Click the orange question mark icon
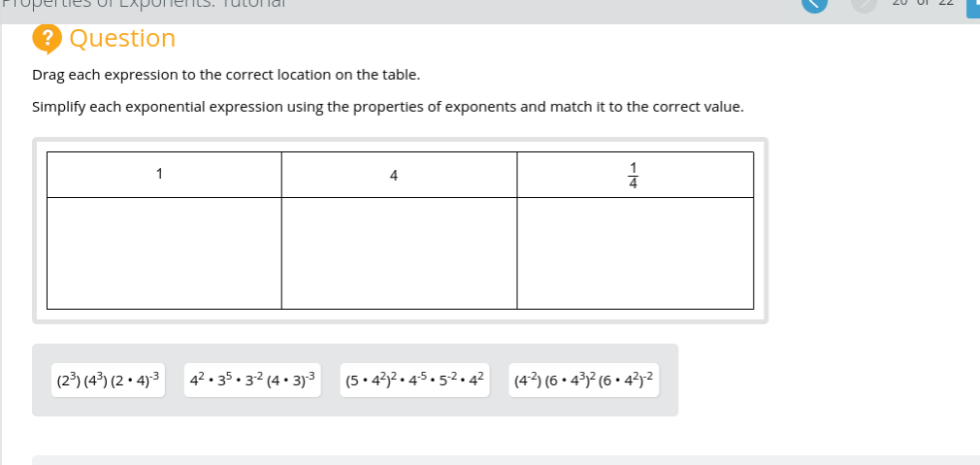Viewport: 980px width, 465px height. pos(47,38)
